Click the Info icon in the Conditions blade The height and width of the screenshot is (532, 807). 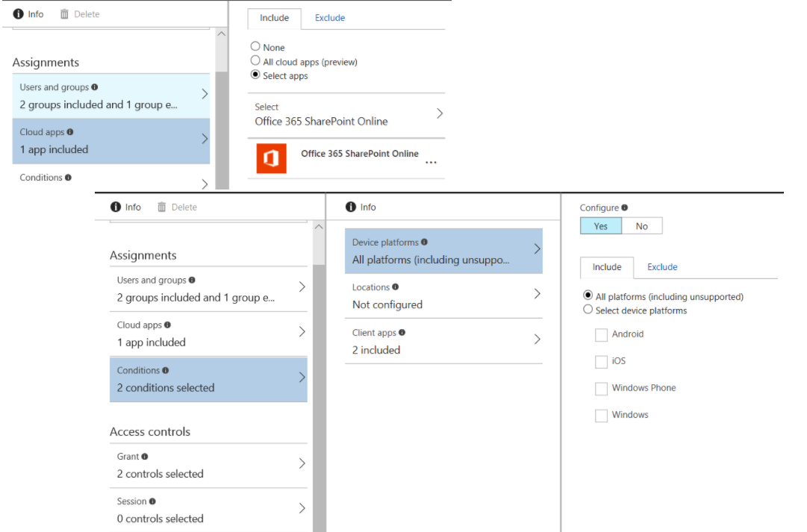pyautogui.click(x=351, y=207)
